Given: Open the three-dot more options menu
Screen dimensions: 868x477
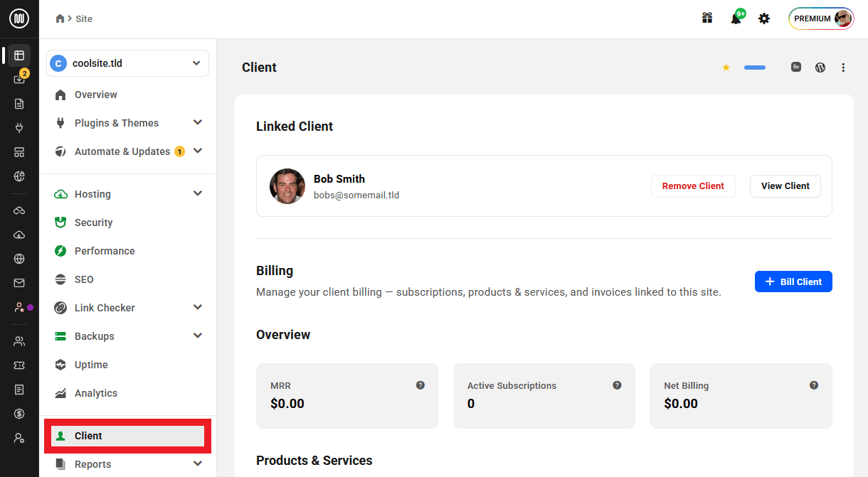Looking at the screenshot, I should [x=844, y=68].
